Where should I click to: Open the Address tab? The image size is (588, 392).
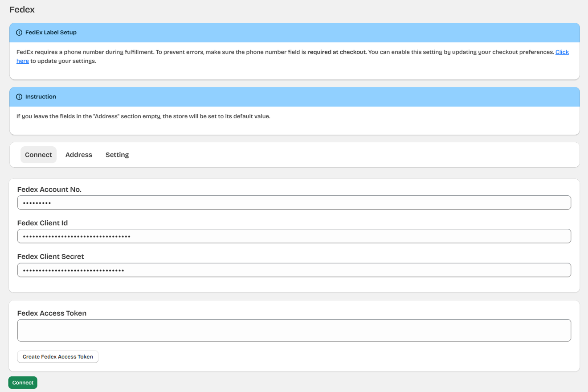(x=79, y=155)
